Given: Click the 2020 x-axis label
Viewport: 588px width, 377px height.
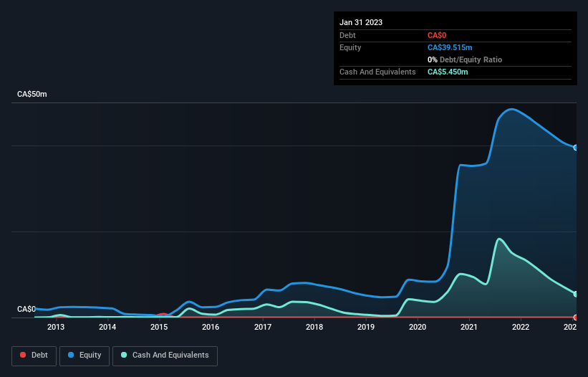Looking at the screenshot, I should (x=418, y=327).
